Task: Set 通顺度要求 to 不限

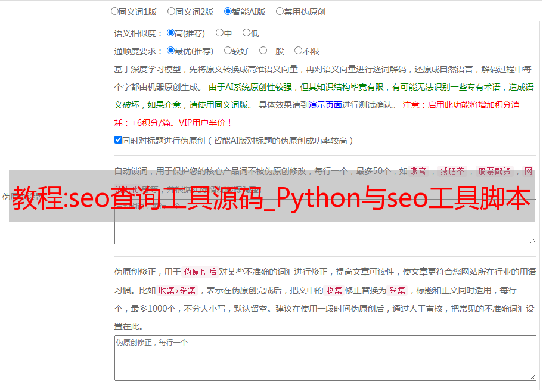Action: [x=298, y=51]
